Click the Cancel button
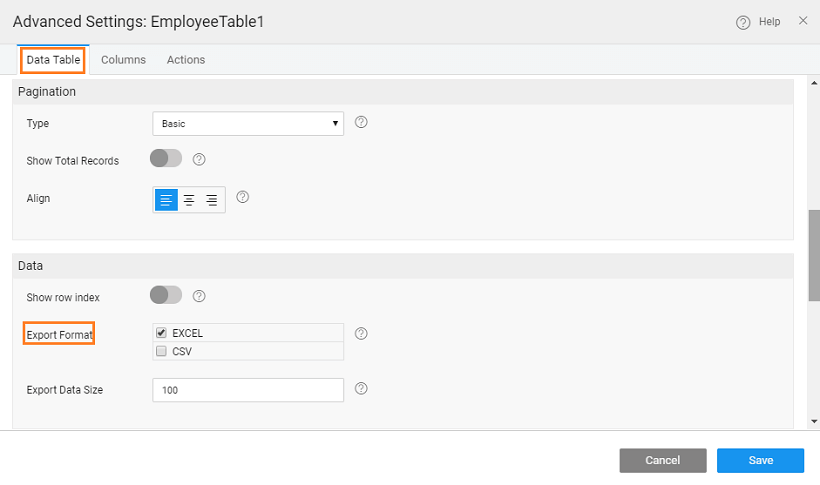Image resolution: width=820 pixels, height=485 pixels. tap(662, 460)
